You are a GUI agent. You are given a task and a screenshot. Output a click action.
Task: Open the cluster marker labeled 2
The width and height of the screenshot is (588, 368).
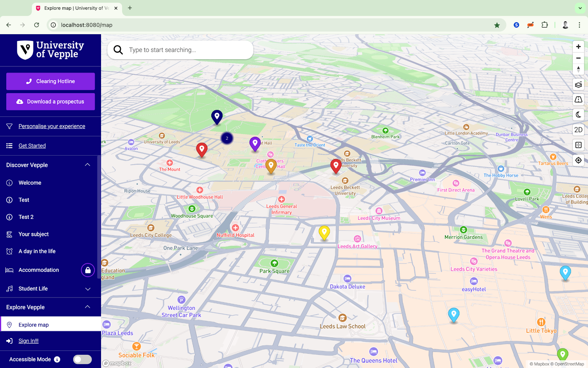227,138
